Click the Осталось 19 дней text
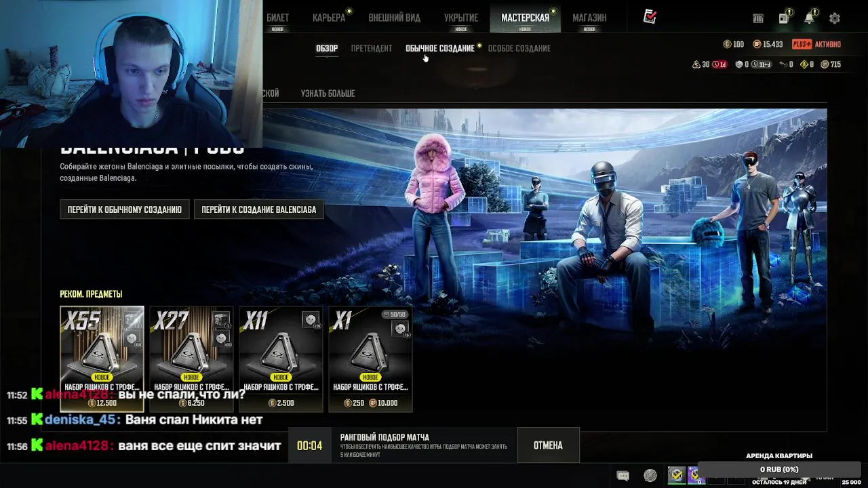 [778, 482]
